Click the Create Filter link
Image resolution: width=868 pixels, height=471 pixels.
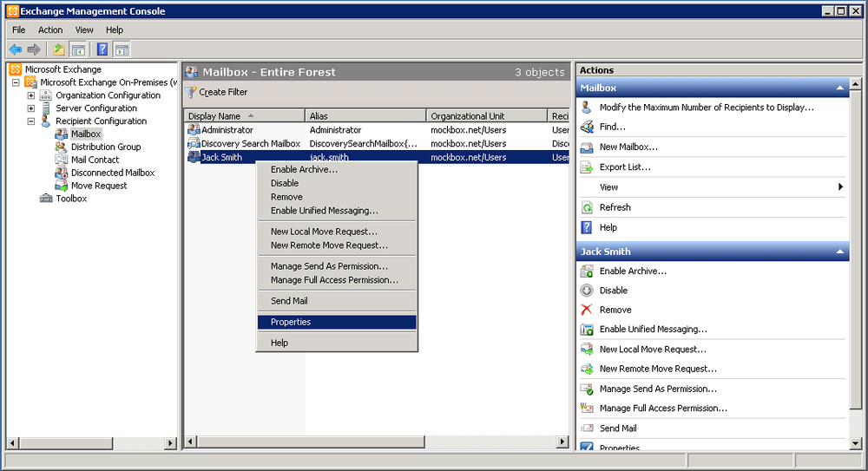click(x=223, y=93)
